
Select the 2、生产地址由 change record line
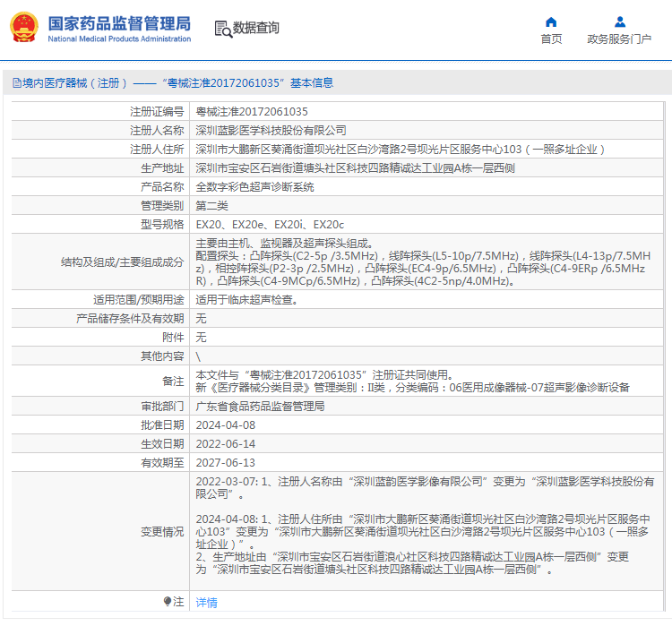click(x=412, y=563)
